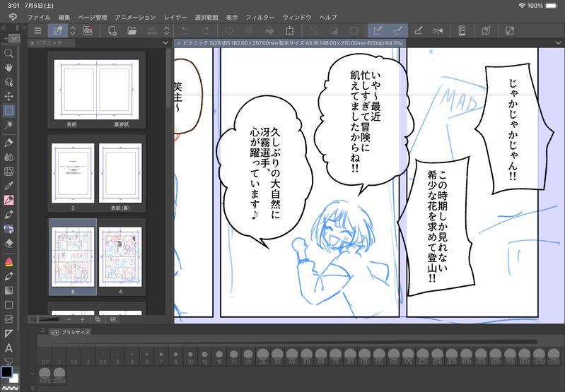Open the 編集 menu
Viewport: 565px width, 392px height.
tap(64, 17)
